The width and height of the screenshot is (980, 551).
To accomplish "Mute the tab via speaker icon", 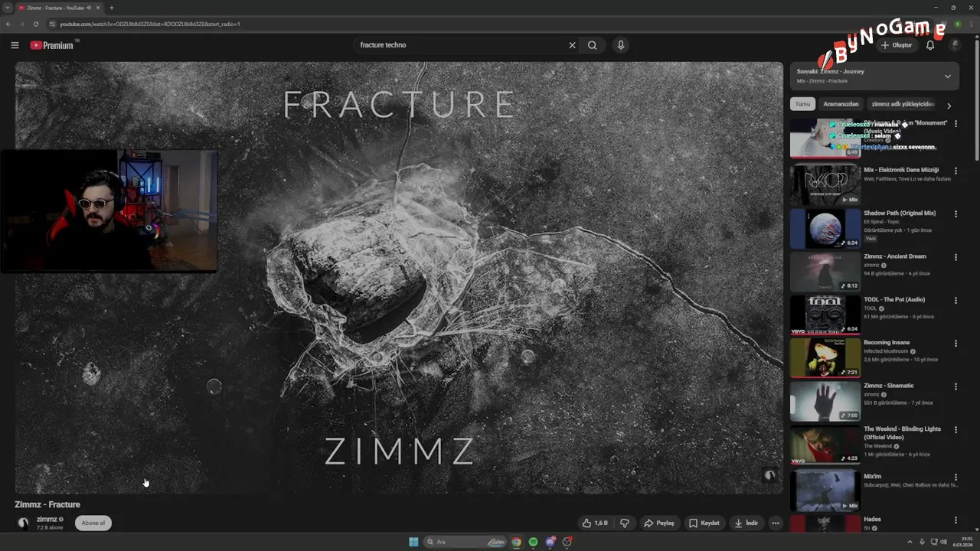I will click(x=89, y=8).
